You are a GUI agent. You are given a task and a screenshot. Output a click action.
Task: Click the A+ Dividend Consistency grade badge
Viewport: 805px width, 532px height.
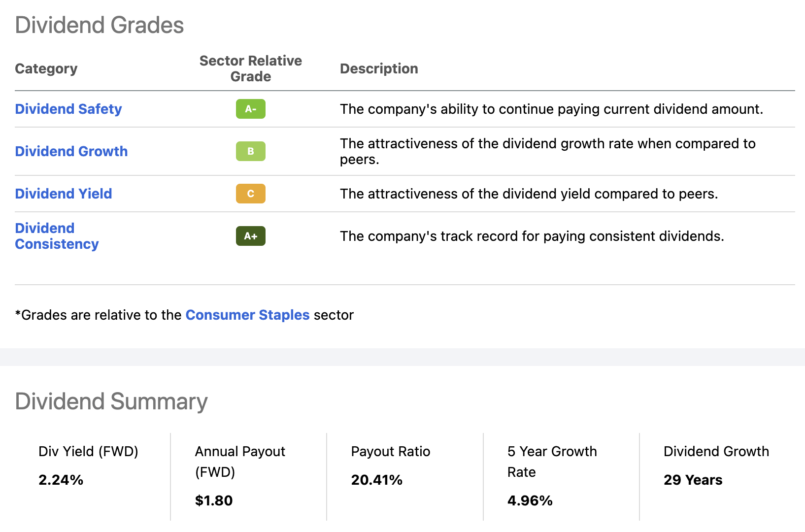point(250,236)
